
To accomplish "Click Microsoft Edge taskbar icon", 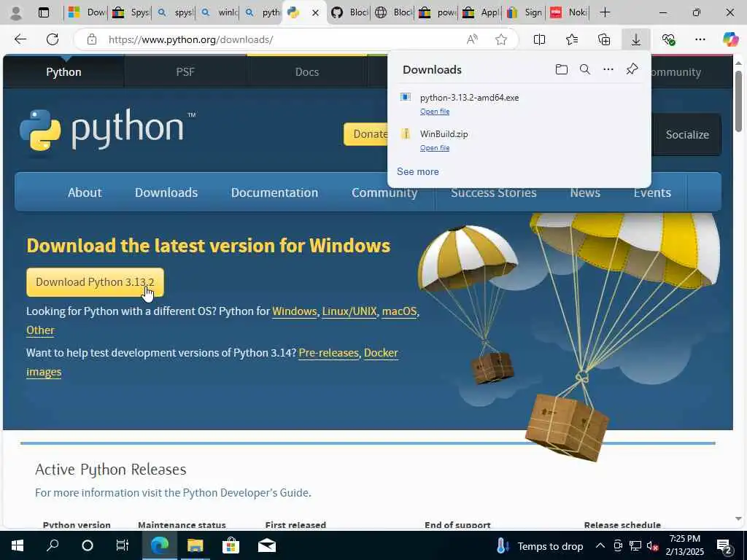I will pos(160,545).
